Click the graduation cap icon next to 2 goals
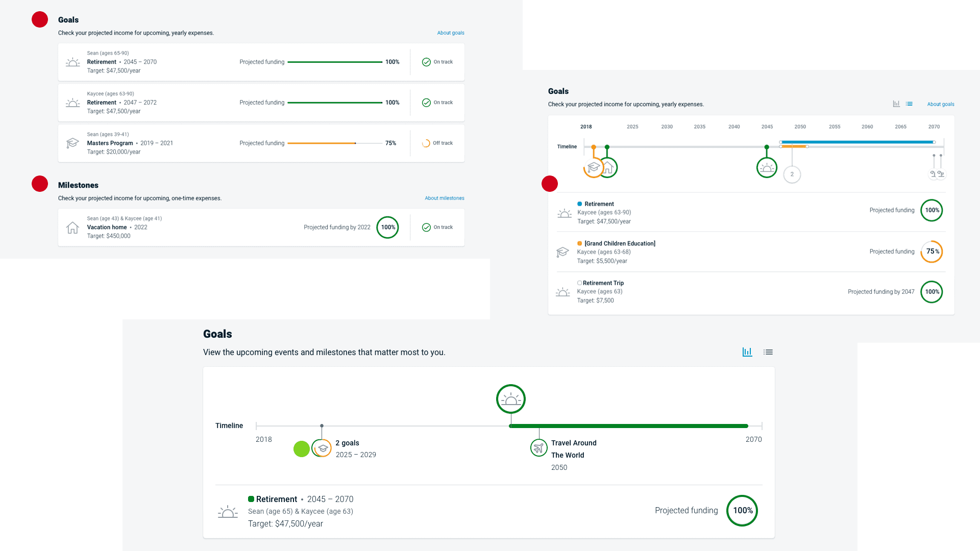Screen dimensions: 980x551 323,448
